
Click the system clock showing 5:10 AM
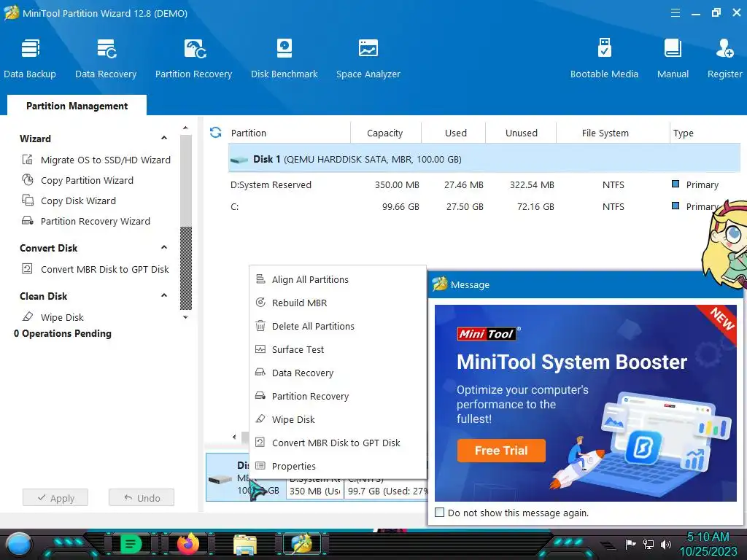point(708,544)
